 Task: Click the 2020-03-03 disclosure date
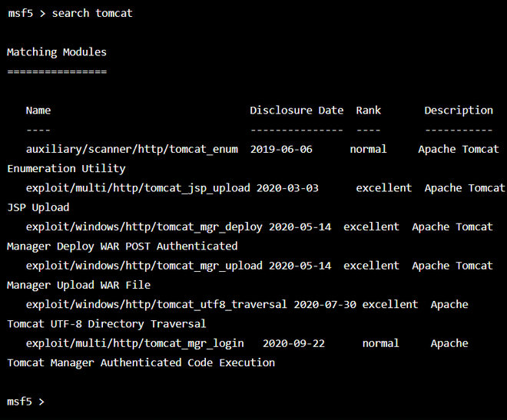287,188
